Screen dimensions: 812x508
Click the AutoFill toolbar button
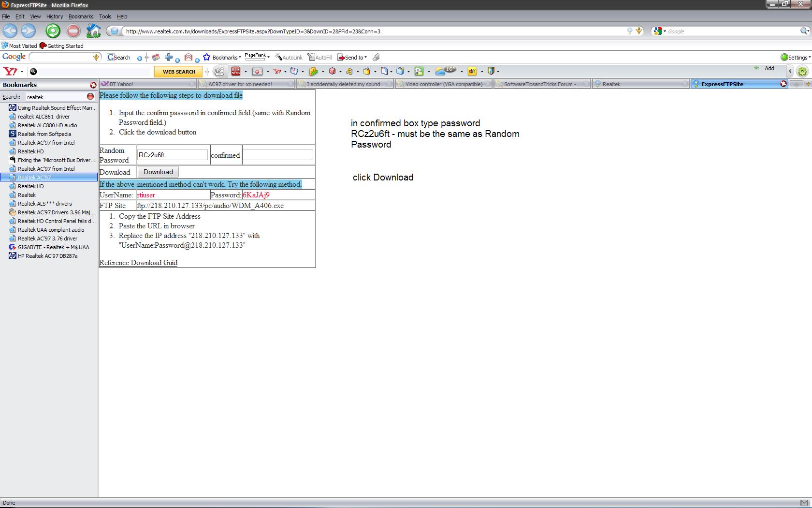coord(320,57)
